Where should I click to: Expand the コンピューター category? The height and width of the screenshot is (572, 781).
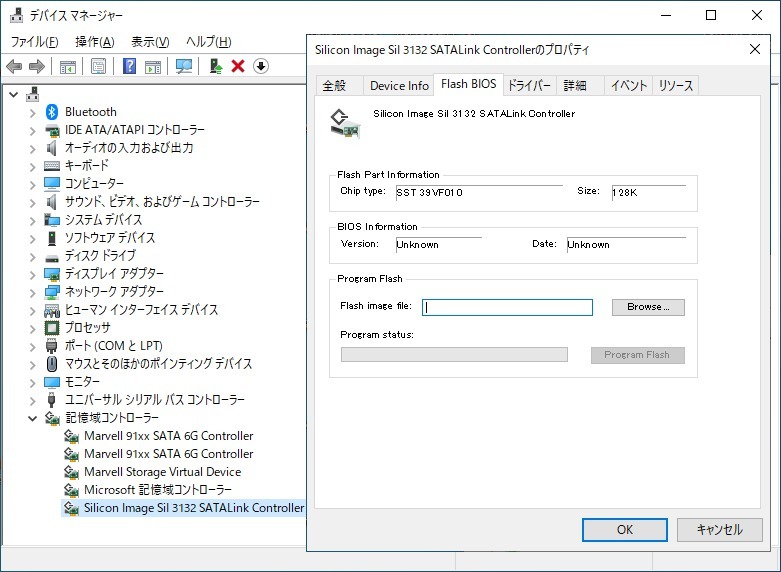pyautogui.click(x=32, y=185)
